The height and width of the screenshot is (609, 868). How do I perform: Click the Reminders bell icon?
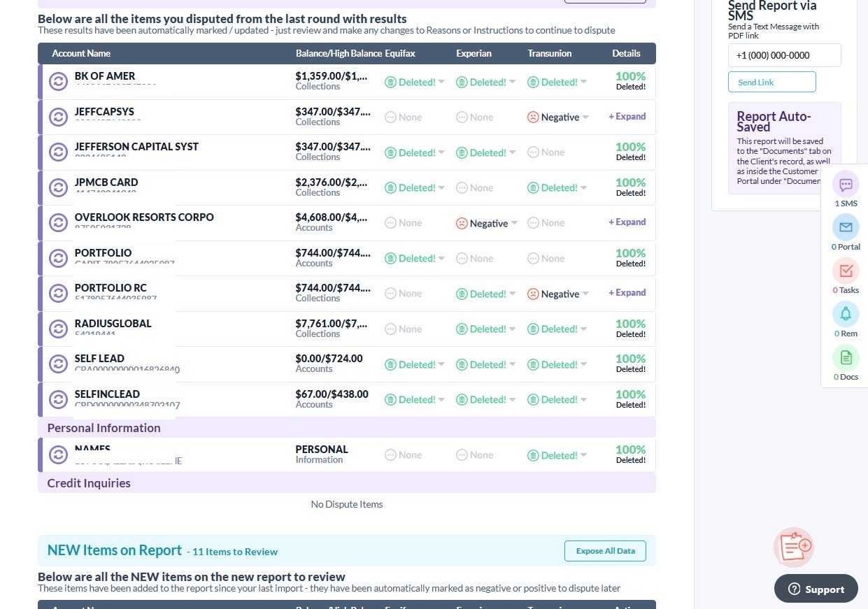coord(846,314)
